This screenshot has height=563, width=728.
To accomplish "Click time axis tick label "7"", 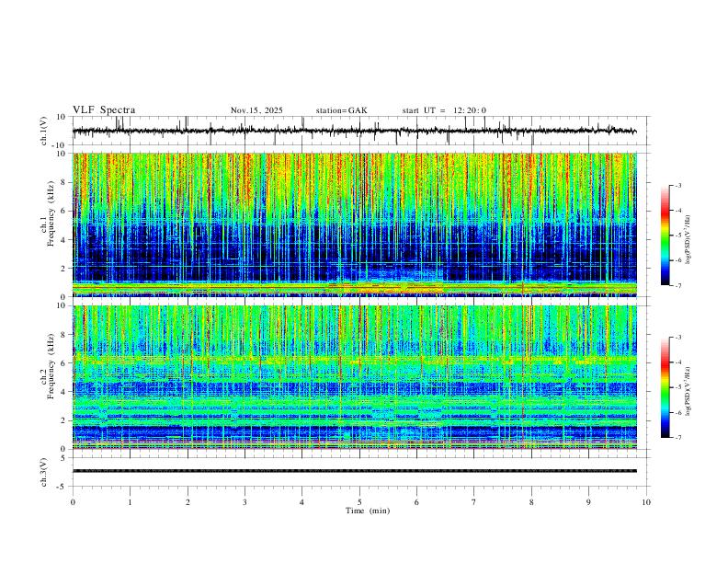I will 474,502.
